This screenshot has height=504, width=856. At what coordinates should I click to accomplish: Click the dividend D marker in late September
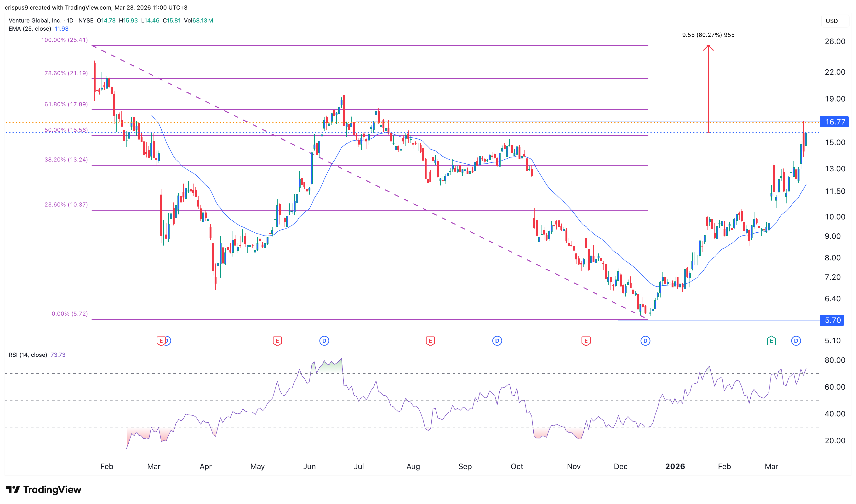[x=497, y=341]
